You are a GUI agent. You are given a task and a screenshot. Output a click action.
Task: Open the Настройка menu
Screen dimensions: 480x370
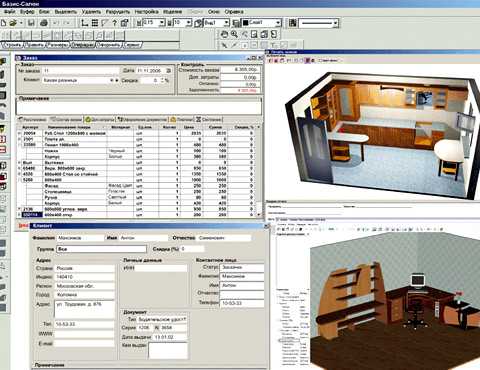tap(147, 12)
